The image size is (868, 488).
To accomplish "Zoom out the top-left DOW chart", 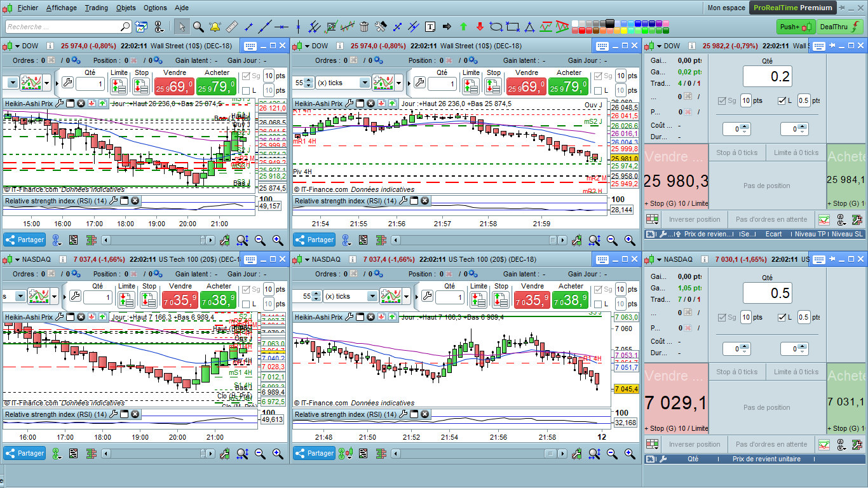I will click(260, 240).
